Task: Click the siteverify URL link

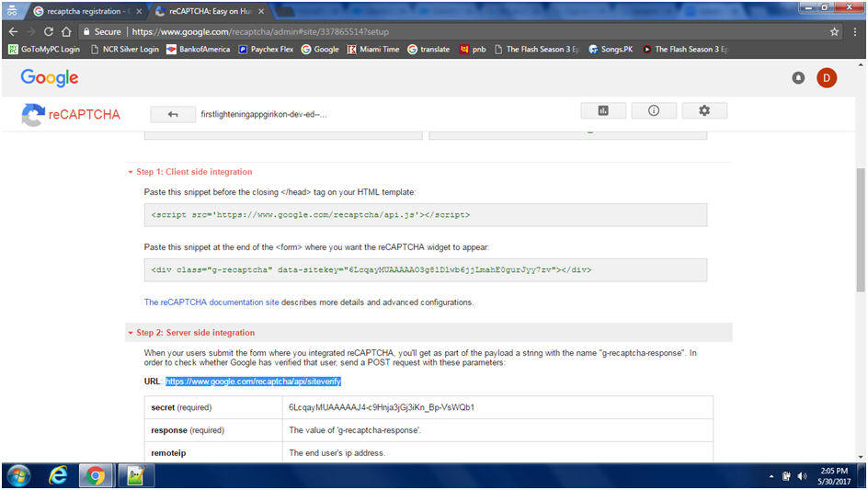Action: pos(254,381)
